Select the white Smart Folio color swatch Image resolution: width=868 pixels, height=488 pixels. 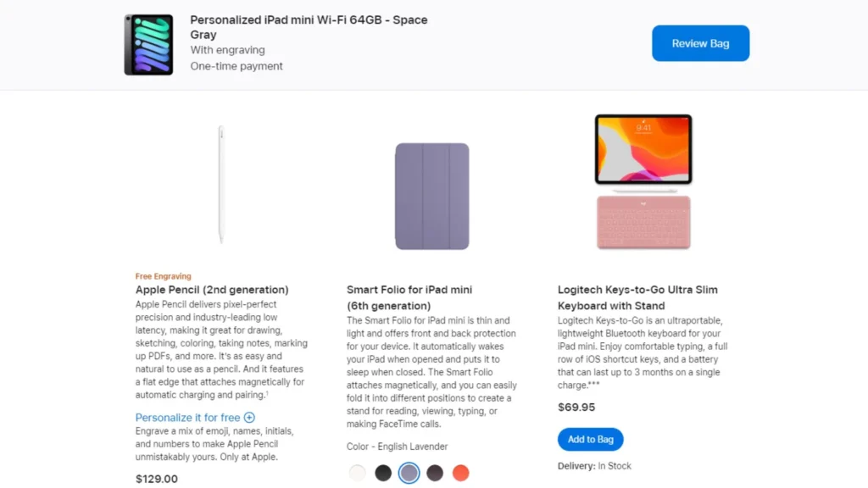click(357, 473)
